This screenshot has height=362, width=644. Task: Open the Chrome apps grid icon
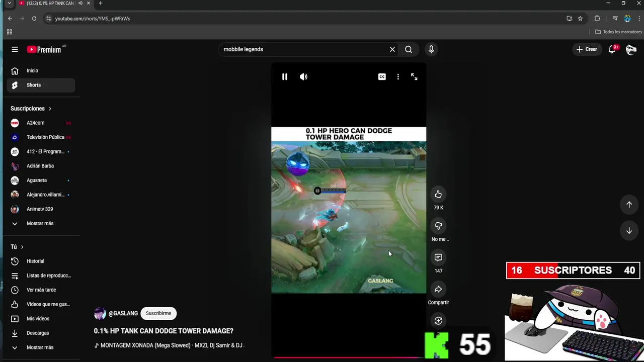tap(9, 32)
